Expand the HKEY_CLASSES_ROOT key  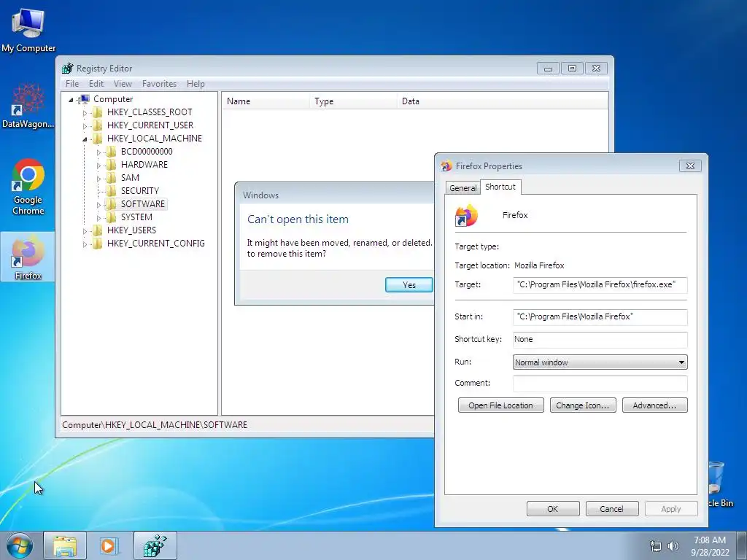tap(85, 113)
